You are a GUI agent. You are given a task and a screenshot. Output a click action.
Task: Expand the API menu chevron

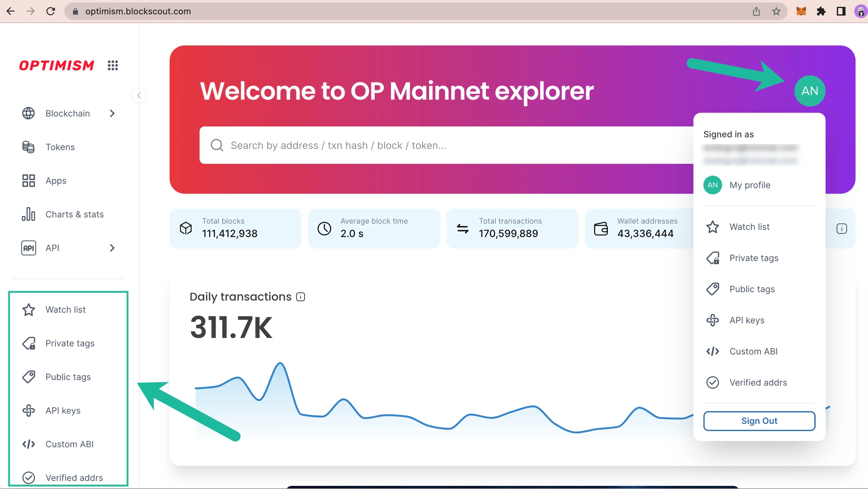[x=112, y=248]
